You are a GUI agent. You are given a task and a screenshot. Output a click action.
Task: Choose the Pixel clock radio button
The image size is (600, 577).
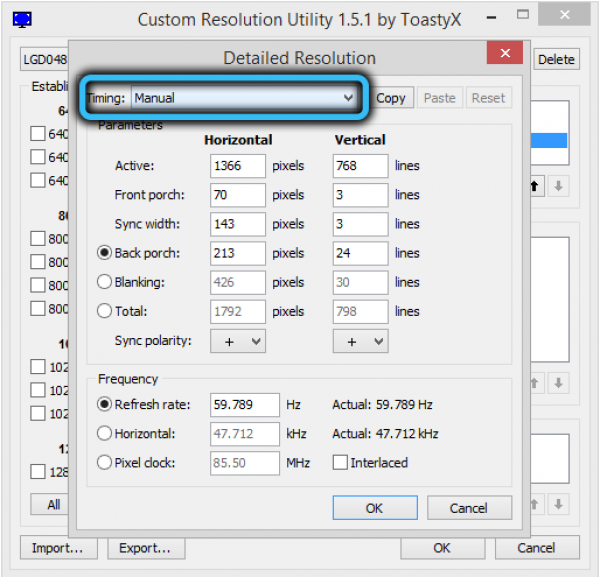pos(104,463)
